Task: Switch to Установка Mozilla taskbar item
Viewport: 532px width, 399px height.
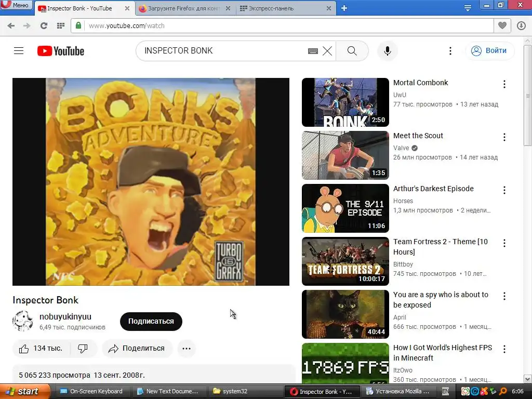Action: click(397, 392)
